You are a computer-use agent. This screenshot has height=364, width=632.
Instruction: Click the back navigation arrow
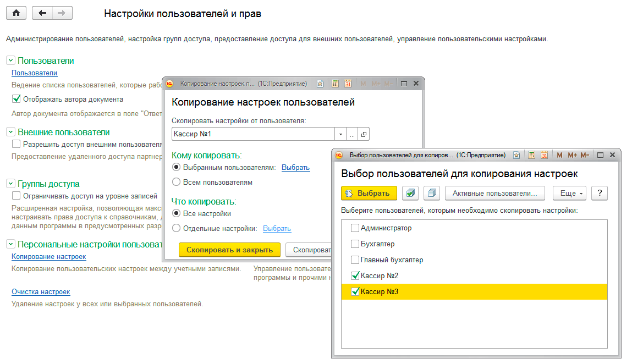click(43, 13)
